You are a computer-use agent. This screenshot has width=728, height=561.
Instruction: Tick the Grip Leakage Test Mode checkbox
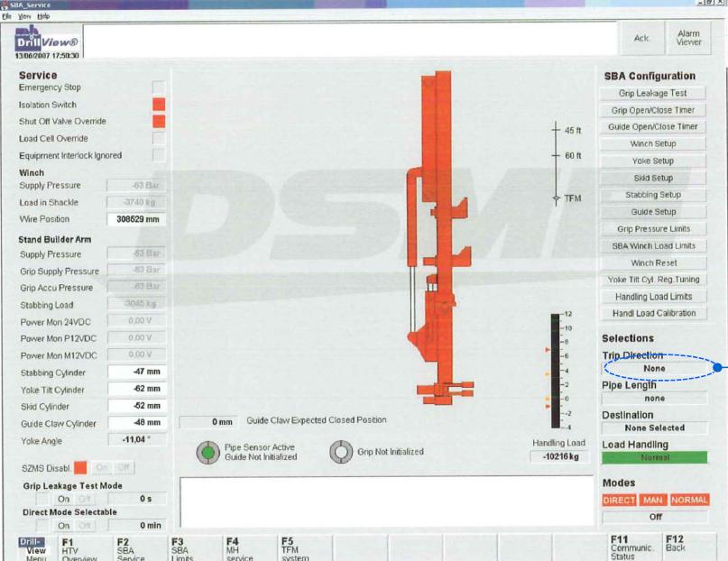tap(42, 499)
